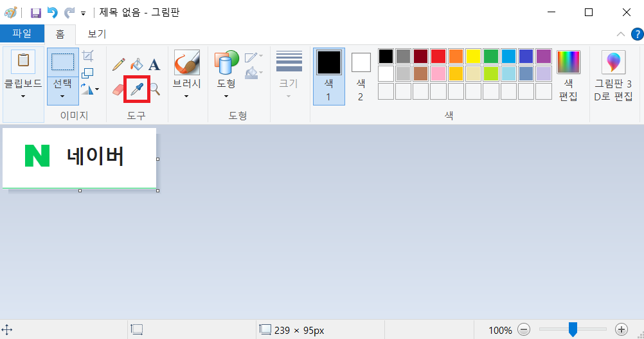Click the Save floppy disk icon

(x=36, y=13)
